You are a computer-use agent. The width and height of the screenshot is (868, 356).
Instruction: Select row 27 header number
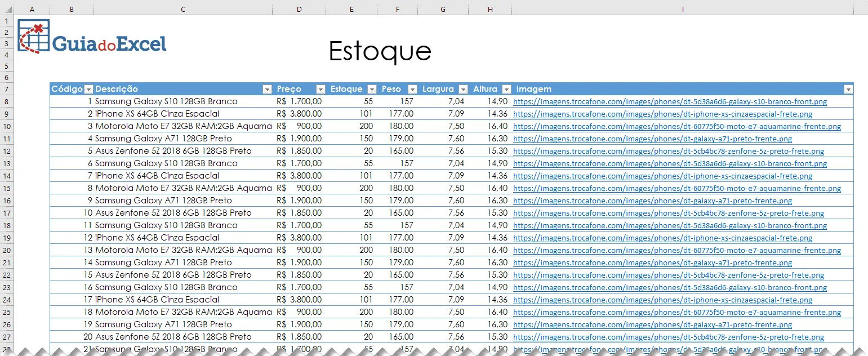point(7,337)
